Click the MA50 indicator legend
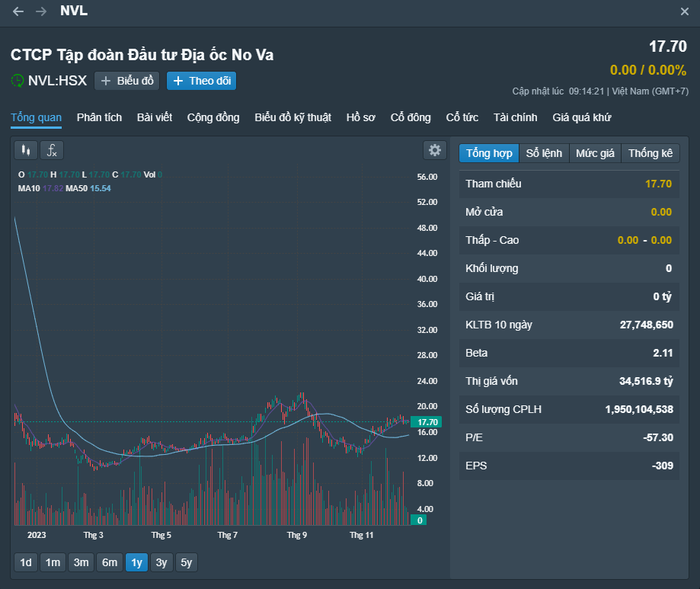 coord(88,188)
